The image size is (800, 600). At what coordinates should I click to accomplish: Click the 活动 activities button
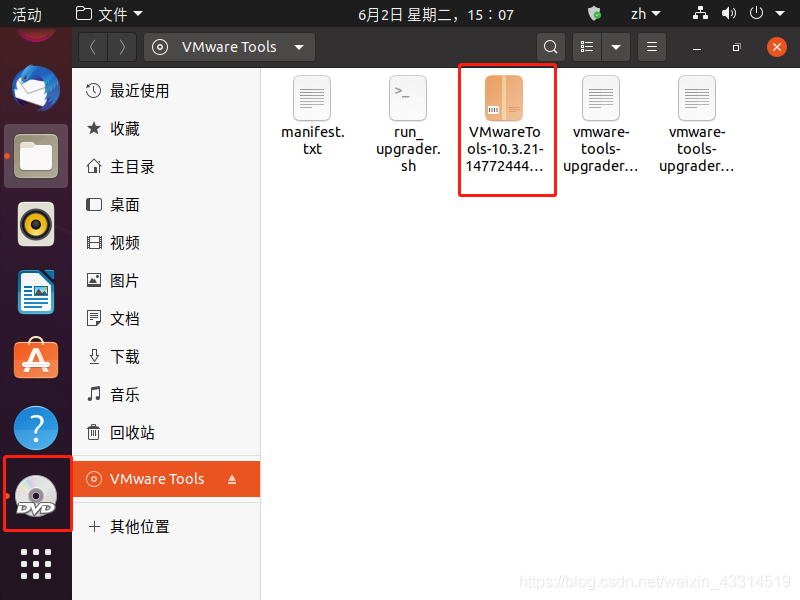27,14
